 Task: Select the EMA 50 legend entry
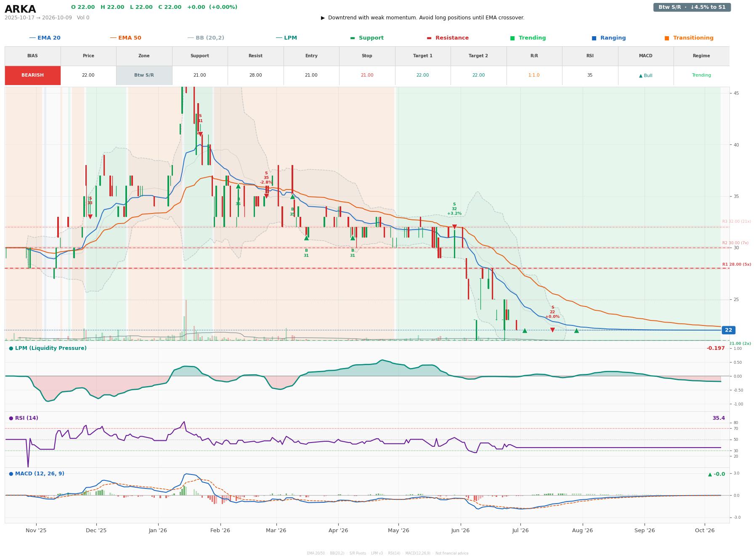point(125,38)
